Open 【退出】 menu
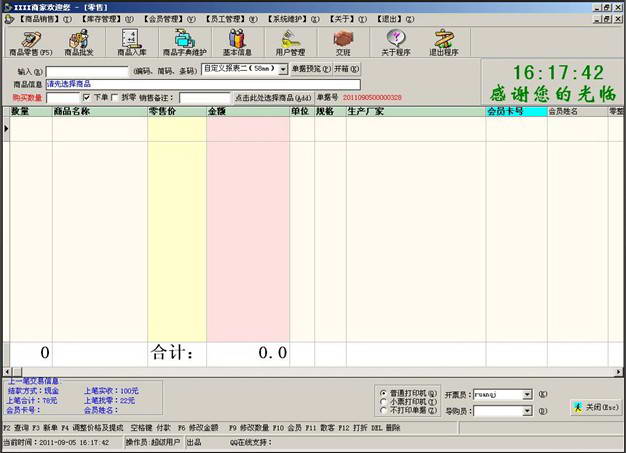626x453 pixels. [395, 19]
